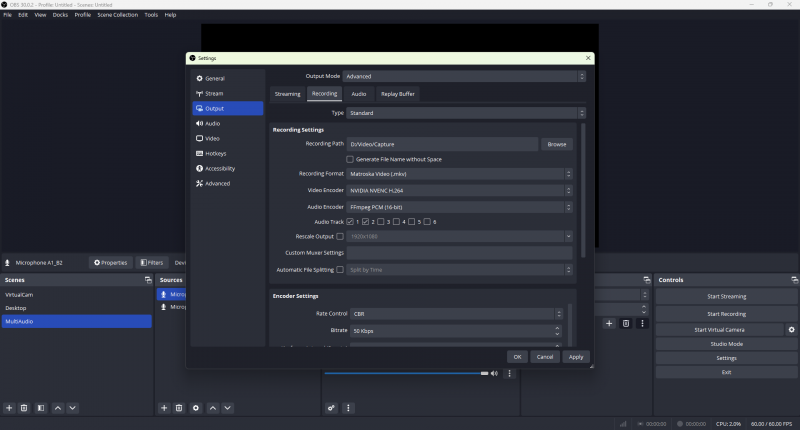
Task: Move scene down with arrow icon
Action: click(x=72, y=408)
